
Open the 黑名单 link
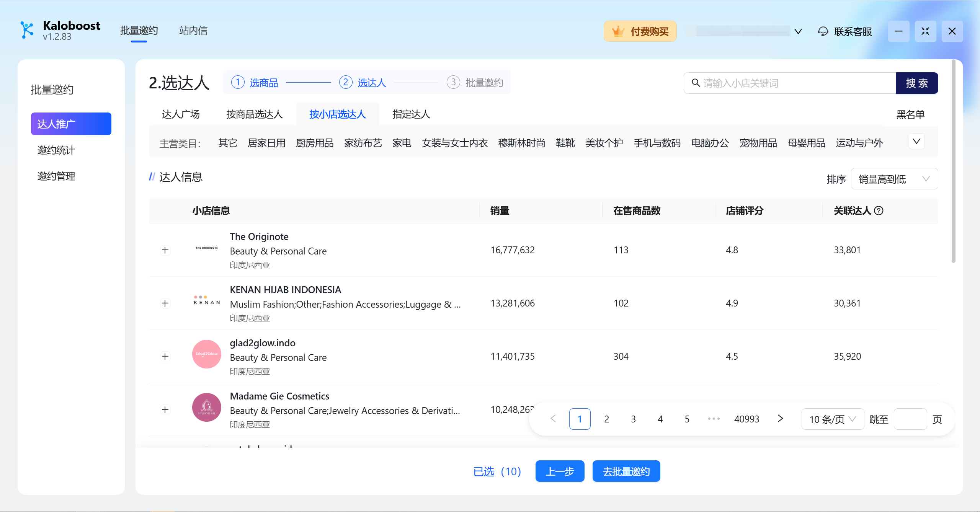point(910,114)
